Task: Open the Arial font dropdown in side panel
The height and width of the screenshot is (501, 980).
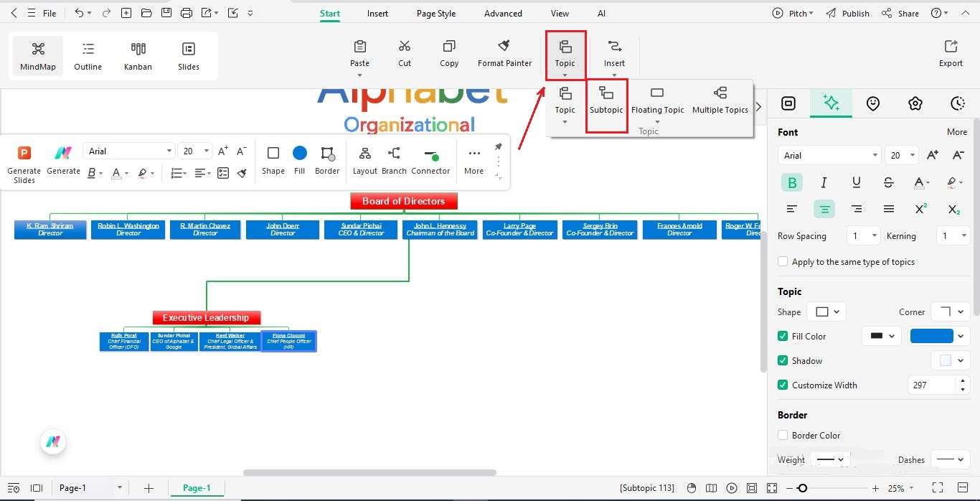Action: tap(829, 155)
